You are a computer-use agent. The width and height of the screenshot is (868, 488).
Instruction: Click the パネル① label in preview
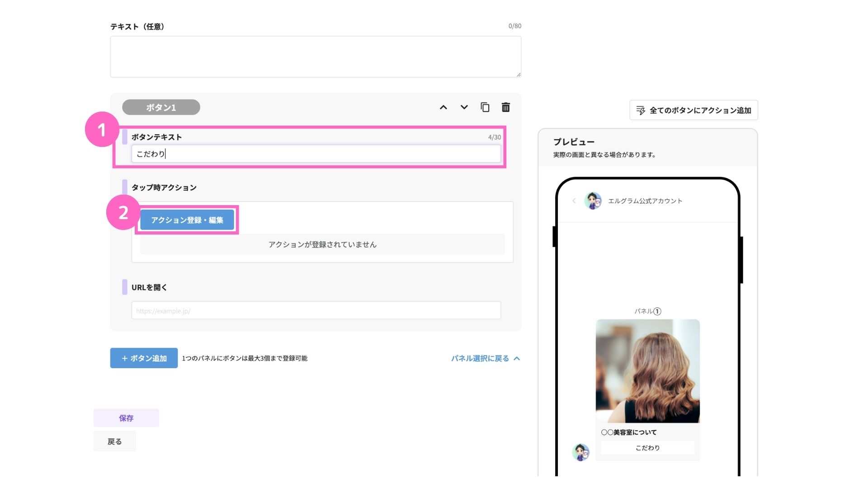[647, 311]
